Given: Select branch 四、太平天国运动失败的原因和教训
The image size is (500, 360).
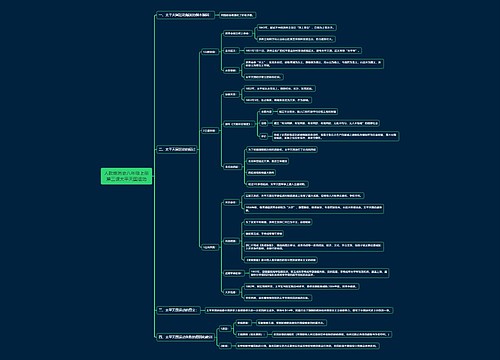Looking at the screenshot, I should point(186,337).
